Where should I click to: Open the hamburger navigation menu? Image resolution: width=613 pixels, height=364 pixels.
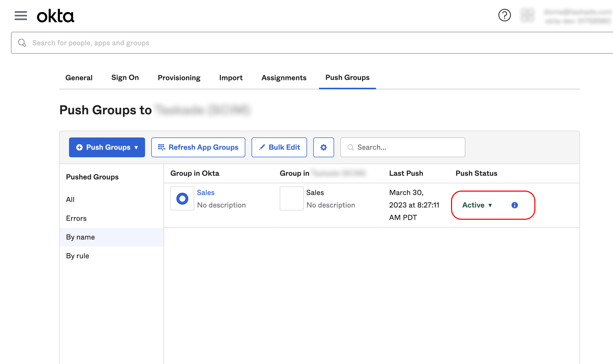(21, 16)
